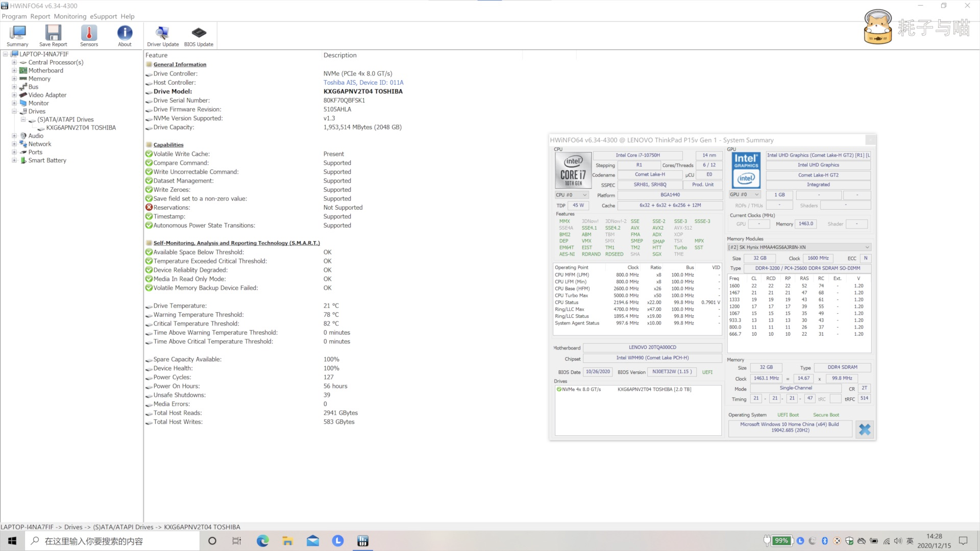Expand the Motherboard tree node
980x551 pixels.
[14, 70]
